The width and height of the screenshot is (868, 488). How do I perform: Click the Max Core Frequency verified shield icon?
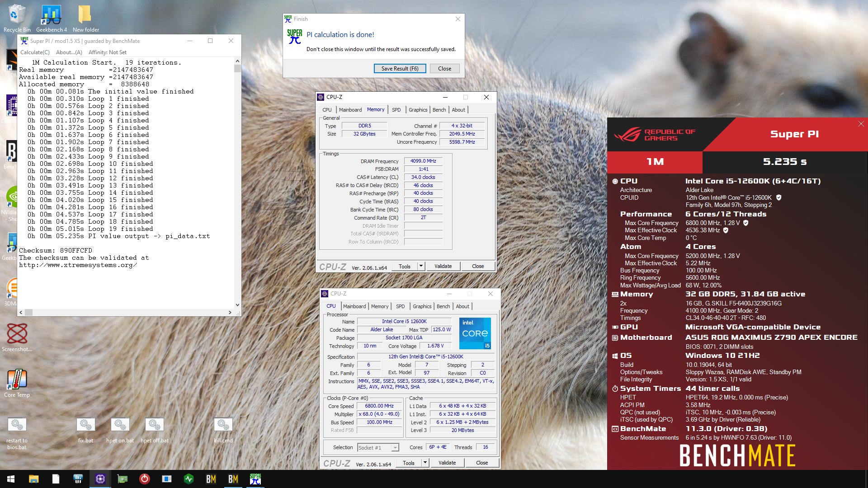click(x=746, y=223)
